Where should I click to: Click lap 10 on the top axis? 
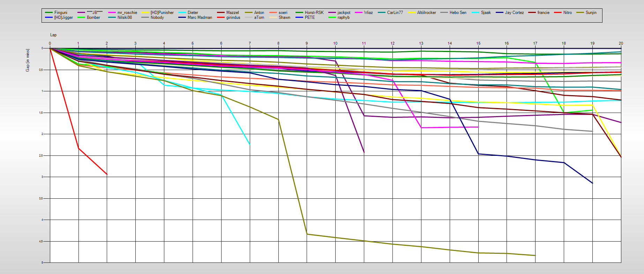(335, 44)
